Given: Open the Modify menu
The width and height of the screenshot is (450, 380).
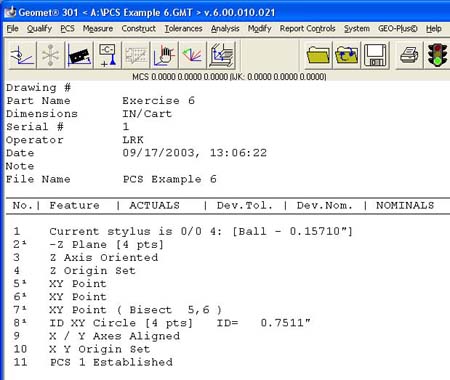Looking at the screenshot, I should (x=259, y=29).
